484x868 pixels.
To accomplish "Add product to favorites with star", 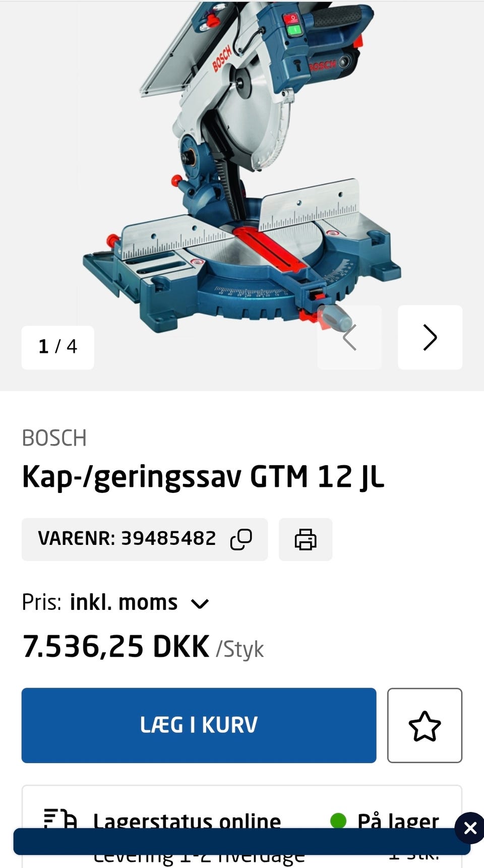I will point(425,725).
